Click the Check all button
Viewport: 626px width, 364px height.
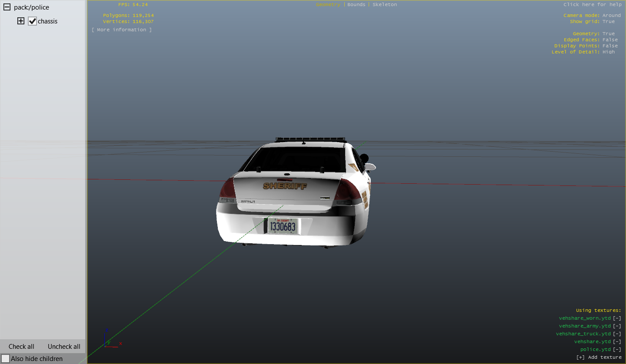click(x=21, y=346)
